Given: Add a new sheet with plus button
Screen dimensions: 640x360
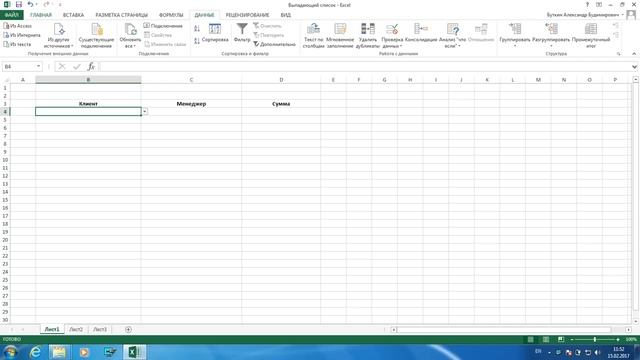Looking at the screenshot, I should coord(128,329).
